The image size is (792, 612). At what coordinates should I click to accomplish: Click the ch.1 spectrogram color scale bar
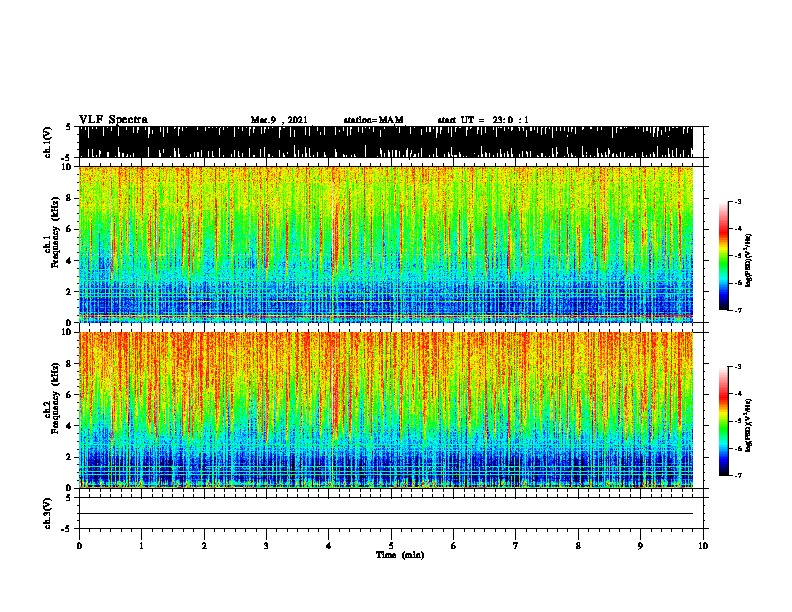[724, 256]
